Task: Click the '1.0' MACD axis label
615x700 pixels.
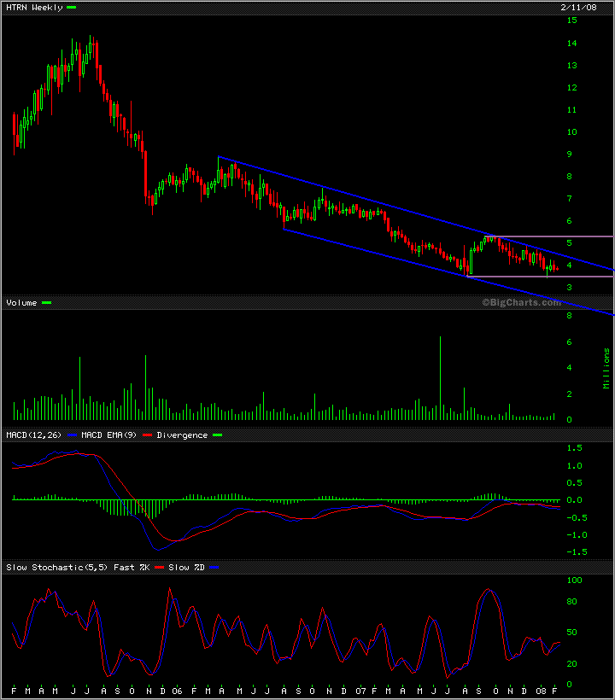Action: [x=574, y=465]
